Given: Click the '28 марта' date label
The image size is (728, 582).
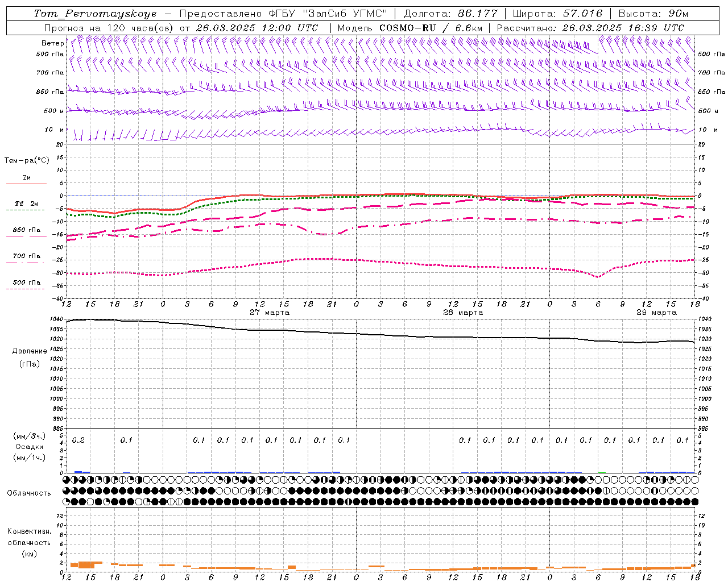Looking at the screenshot, I should [x=462, y=313].
